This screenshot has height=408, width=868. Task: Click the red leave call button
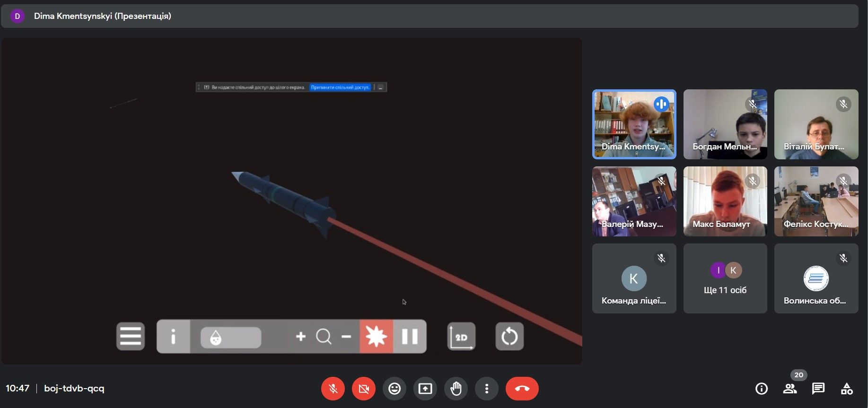pos(522,389)
